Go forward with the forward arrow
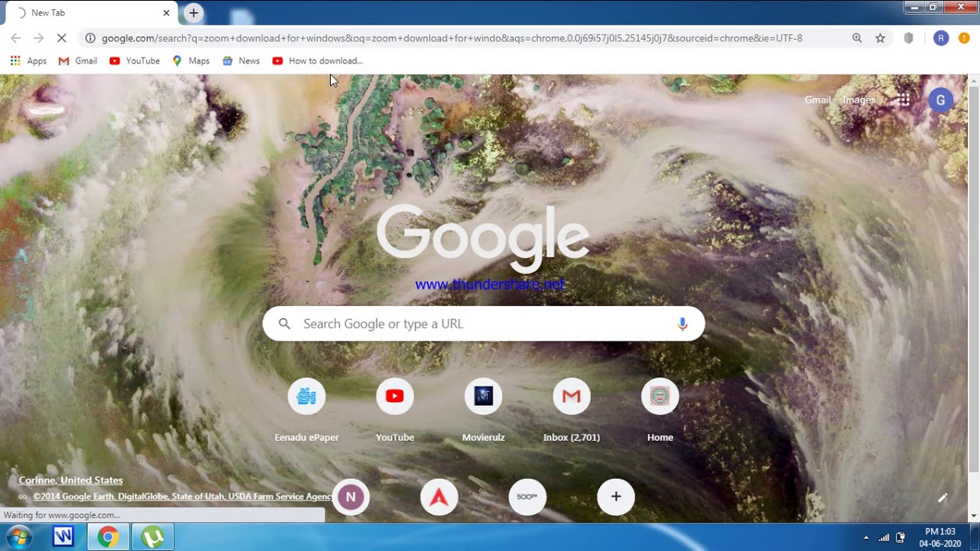This screenshot has height=551, width=980. tap(38, 38)
